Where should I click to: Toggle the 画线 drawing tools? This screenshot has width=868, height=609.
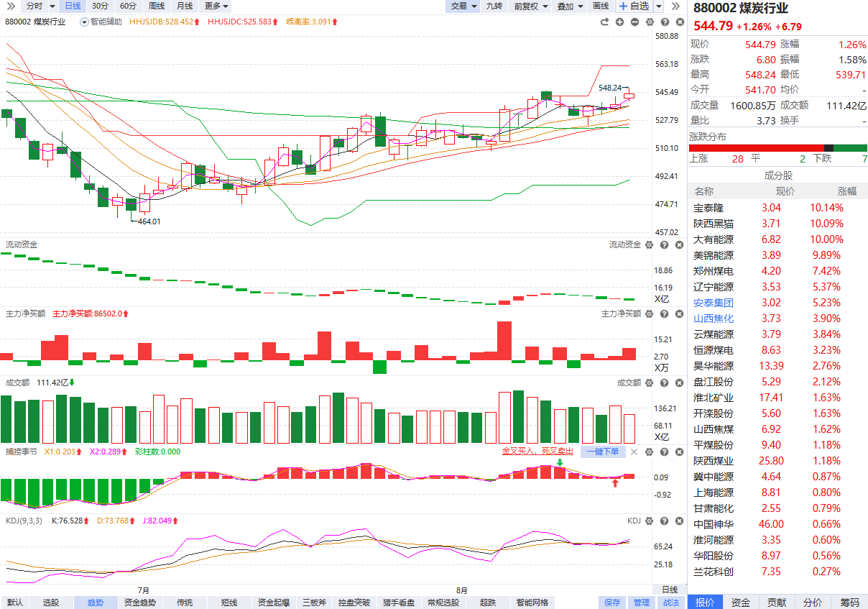pos(601,6)
